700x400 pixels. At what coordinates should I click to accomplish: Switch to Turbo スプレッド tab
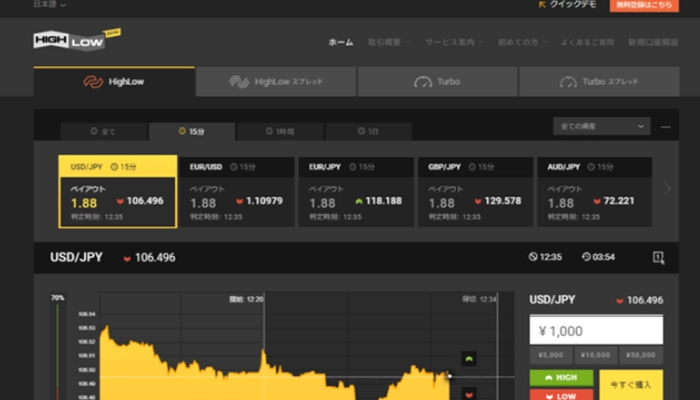point(599,82)
